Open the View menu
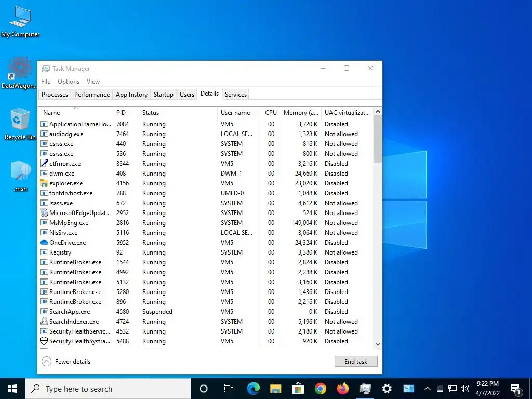532x399 pixels. [x=93, y=82]
